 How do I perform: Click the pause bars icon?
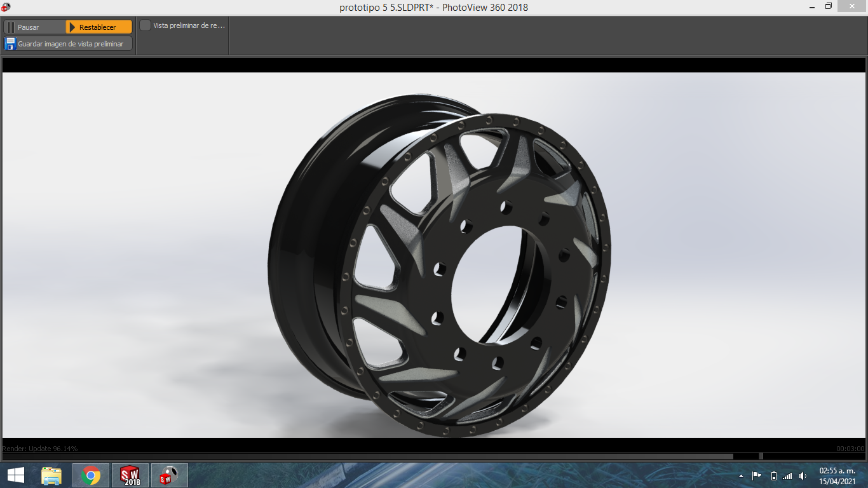click(x=10, y=27)
